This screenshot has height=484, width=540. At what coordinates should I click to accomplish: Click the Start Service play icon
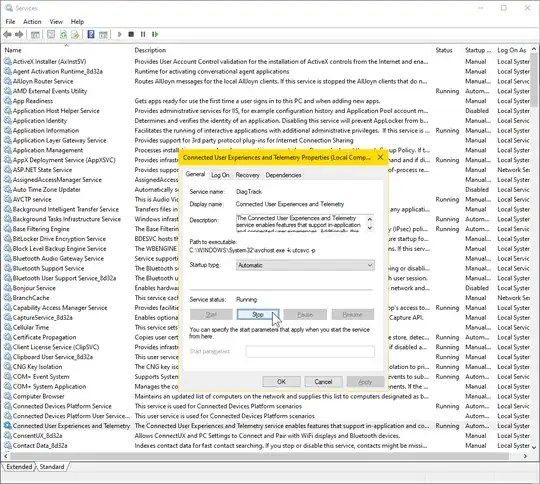tap(120, 34)
